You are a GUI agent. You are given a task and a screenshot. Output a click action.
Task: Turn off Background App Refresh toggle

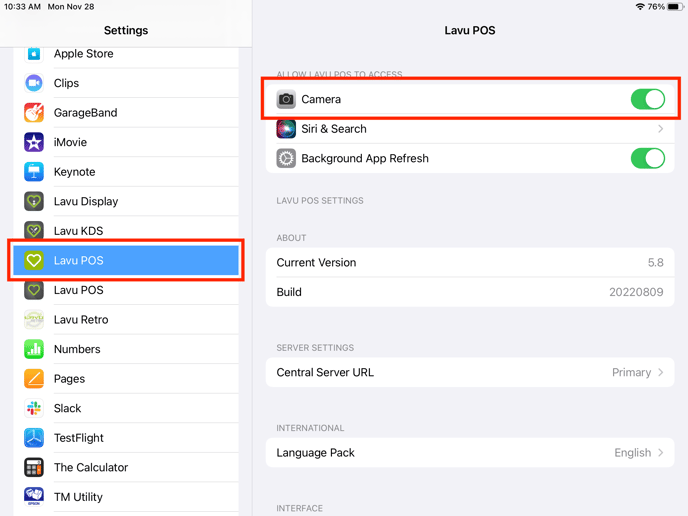coord(648,158)
